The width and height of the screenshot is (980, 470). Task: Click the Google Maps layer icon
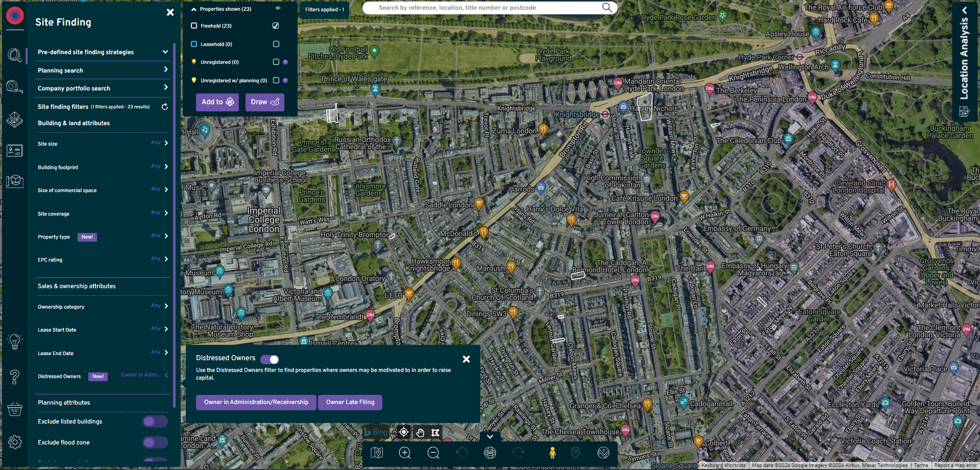(x=603, y=453)
